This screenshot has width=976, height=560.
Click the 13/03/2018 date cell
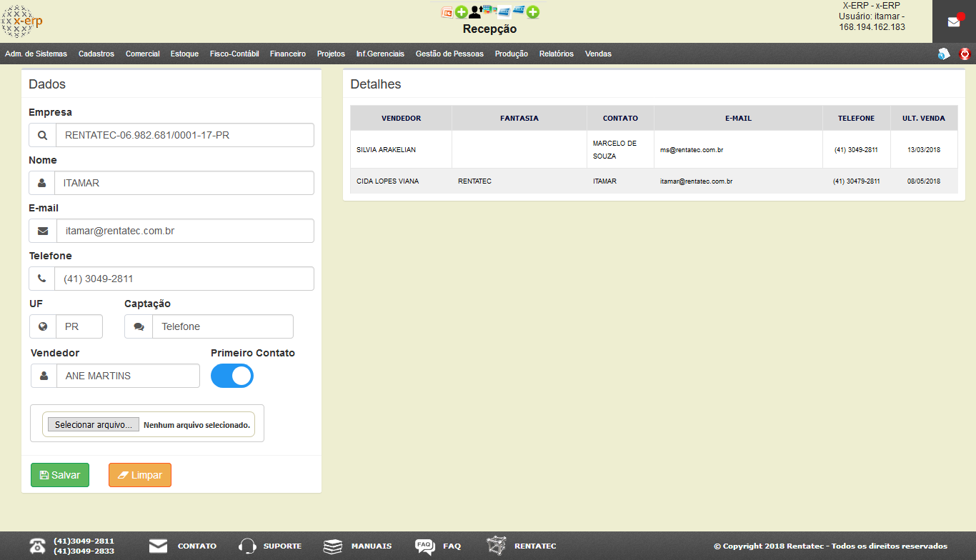pos(924,150)
